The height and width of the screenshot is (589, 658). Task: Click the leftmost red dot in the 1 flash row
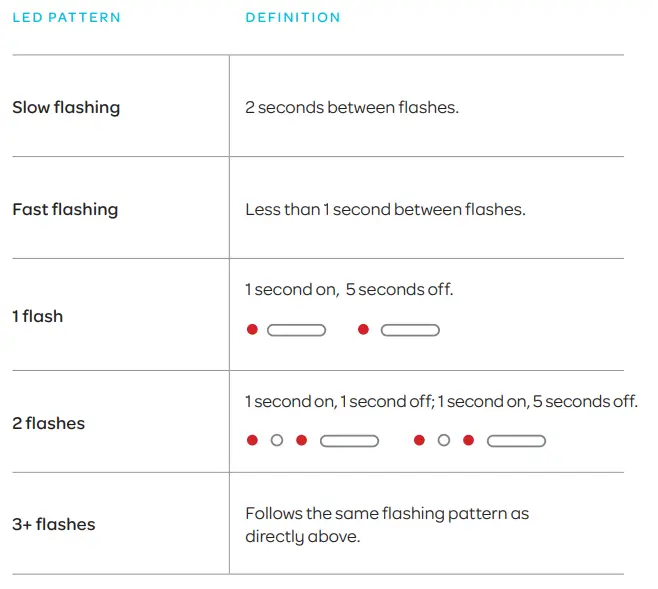pyautogui.click(x=252, y=329)
